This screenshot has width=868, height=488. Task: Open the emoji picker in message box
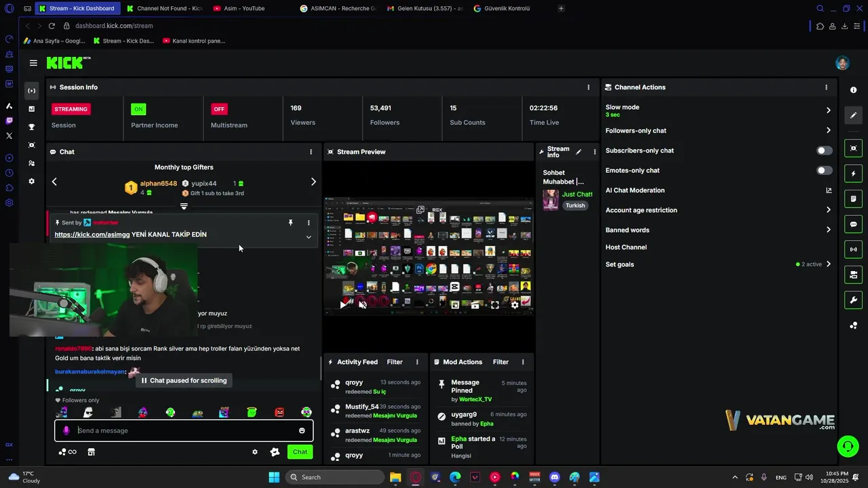[302, 430]
